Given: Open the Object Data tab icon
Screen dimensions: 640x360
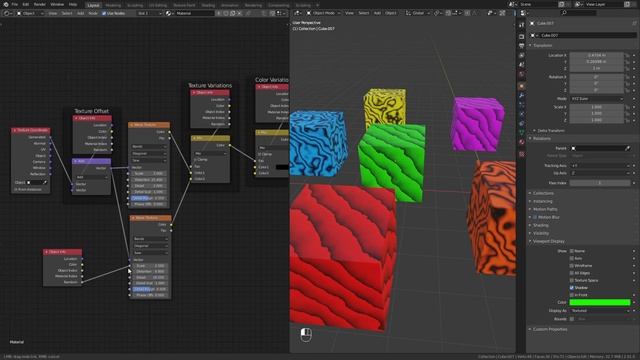Looking at the screenshot, I should tap(521, 133).
